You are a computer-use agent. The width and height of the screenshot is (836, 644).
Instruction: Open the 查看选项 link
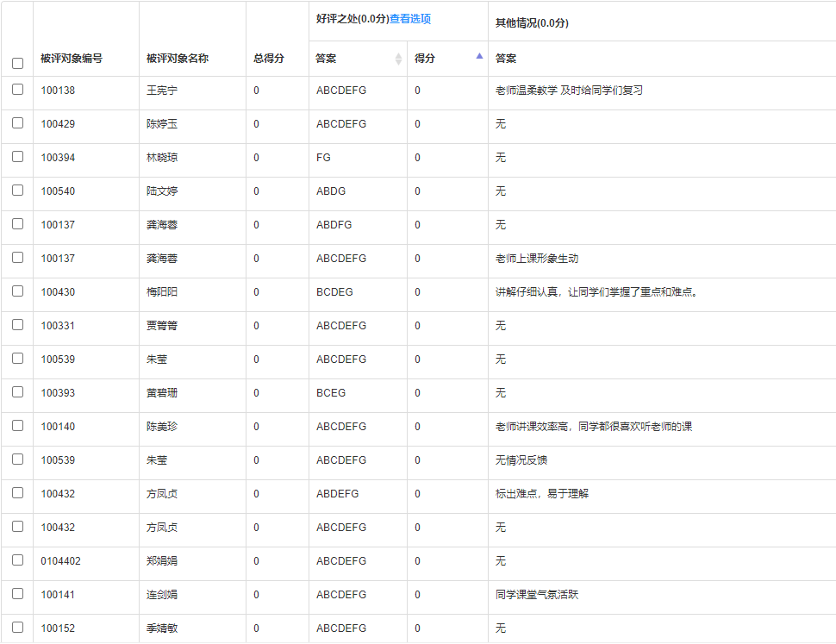pyautogui.click(x=410, y=19)
